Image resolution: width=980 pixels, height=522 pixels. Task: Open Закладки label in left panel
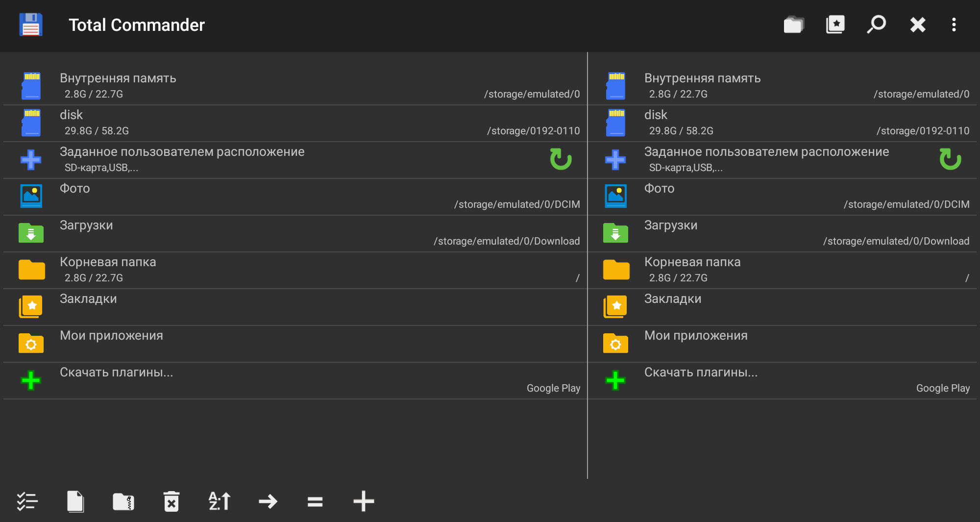(88, 299)
